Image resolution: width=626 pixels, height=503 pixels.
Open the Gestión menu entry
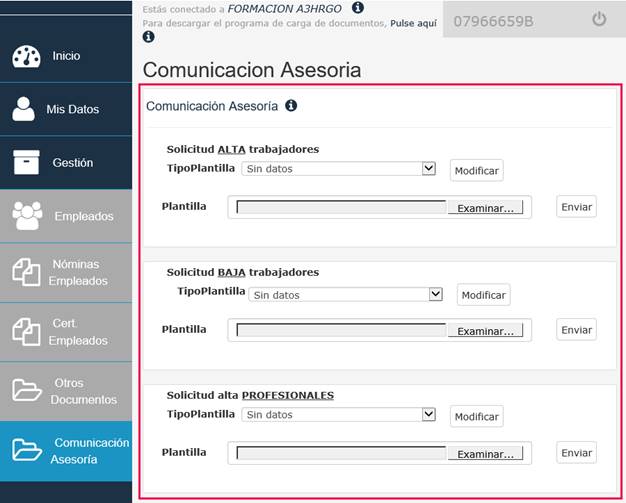[x=66, y=162]
